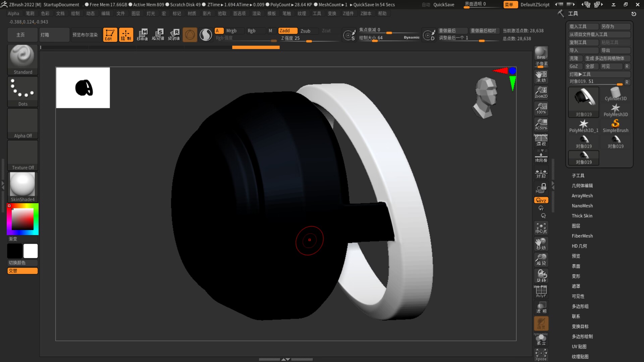The width and height of the screenshot is (644, 362).
Task: Expand the 几何体编辑 geometry section
Action: click(x=582, y=186)
